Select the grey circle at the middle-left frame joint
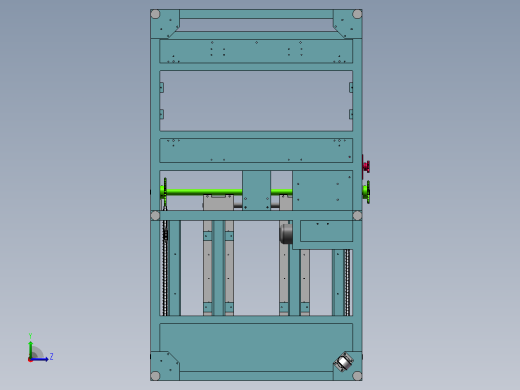The width and height of the screenshot is (520, 390). pyautogui.click(x=155, y=216)
